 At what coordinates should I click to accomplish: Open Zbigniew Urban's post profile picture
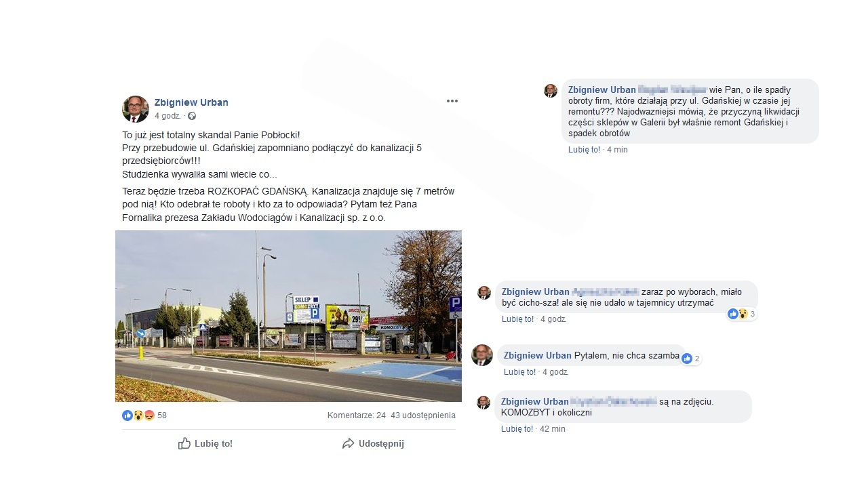(136, 108)
